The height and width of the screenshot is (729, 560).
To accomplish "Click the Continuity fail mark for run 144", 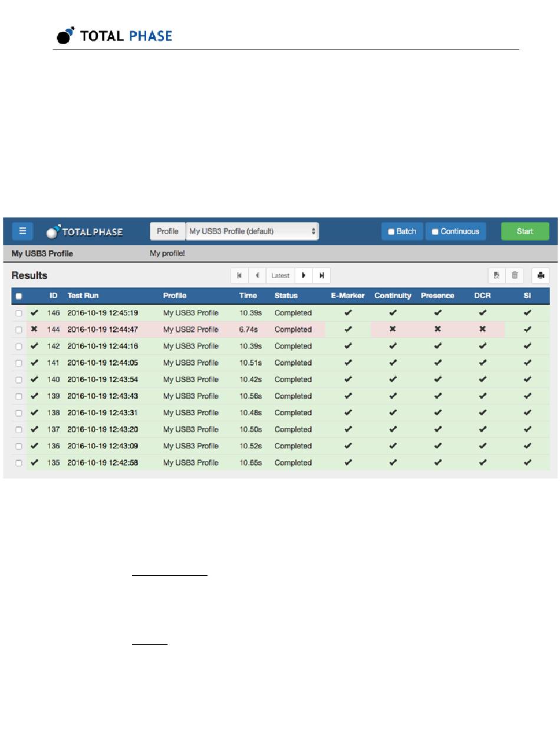I will [393, 329].
